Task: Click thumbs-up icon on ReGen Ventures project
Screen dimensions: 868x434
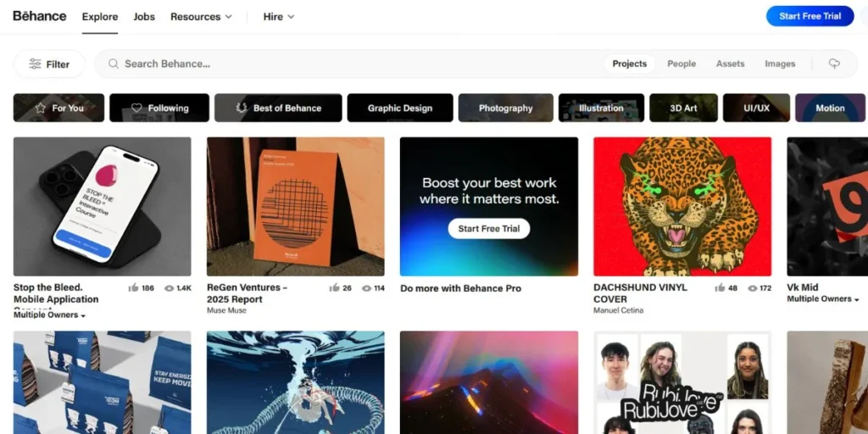Action: pos(334,288)
